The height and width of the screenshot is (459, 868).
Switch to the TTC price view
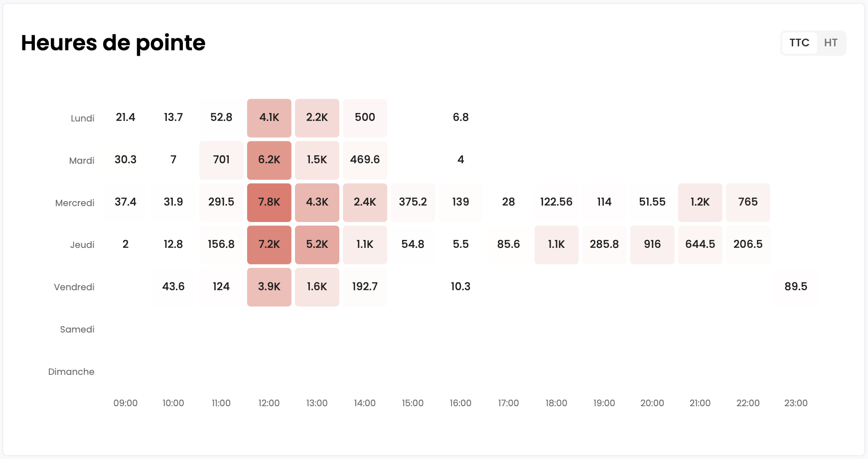(799, 43)
